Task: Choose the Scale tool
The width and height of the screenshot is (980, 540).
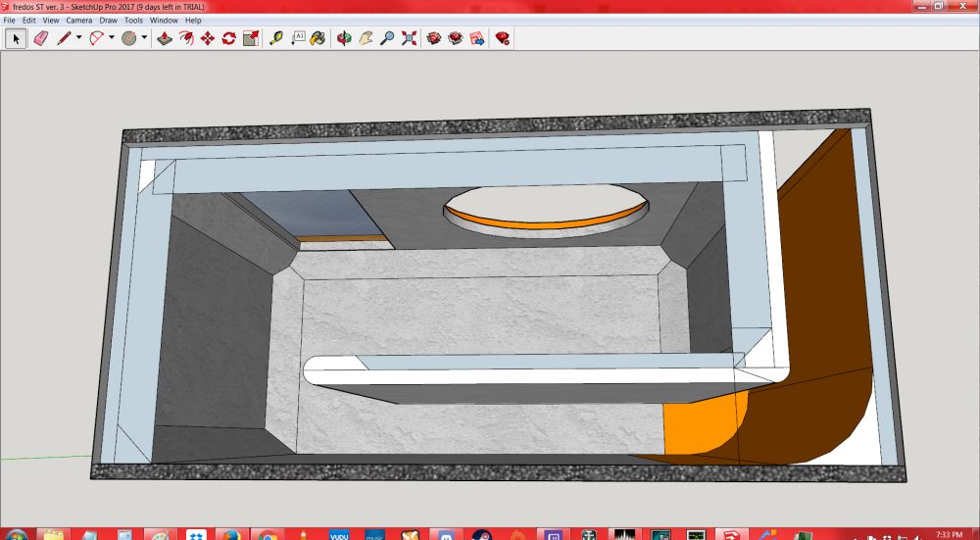Action: (x=251, y=39)
